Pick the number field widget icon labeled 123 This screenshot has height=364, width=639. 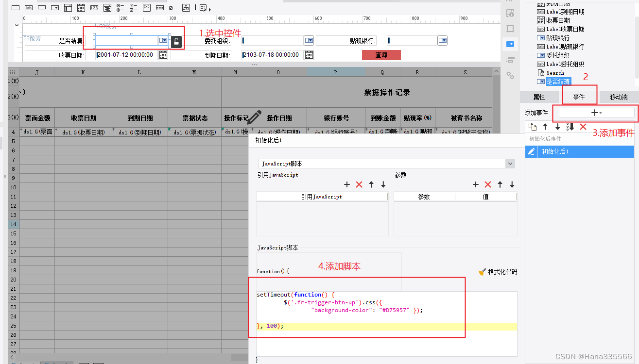94,8
